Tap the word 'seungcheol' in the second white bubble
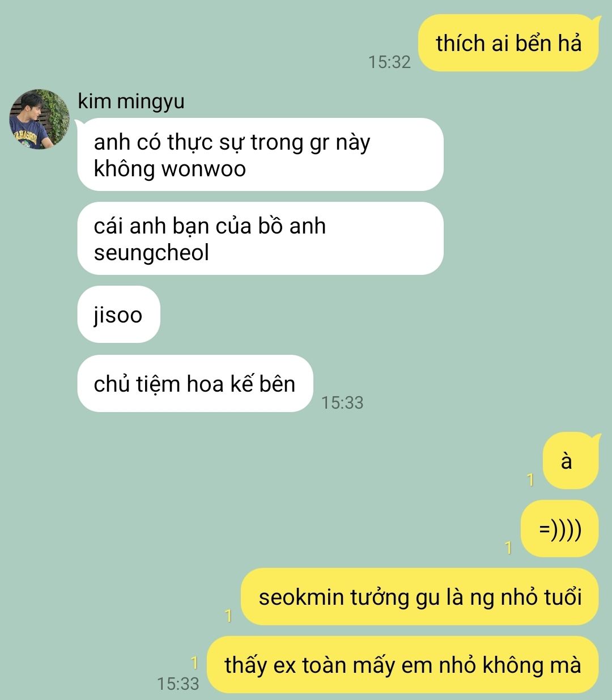This screenshot has height=700, width=612. (x=152, y=253)
